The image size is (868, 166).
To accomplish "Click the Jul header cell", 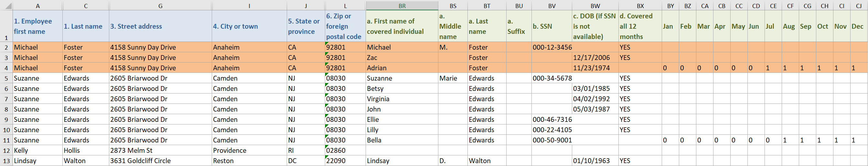I will pos(773,26).
